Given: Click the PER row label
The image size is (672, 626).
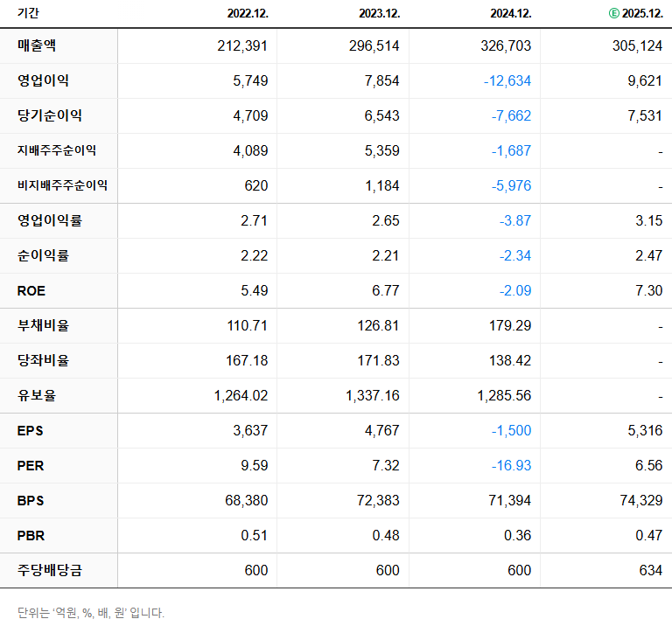Looking at the screenshot, I should click(31, 466).
